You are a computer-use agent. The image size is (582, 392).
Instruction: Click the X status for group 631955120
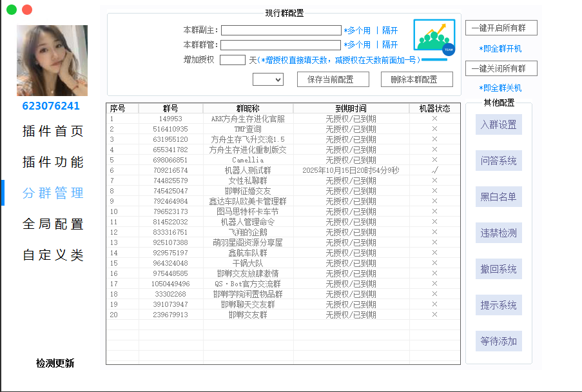[434, 139]
